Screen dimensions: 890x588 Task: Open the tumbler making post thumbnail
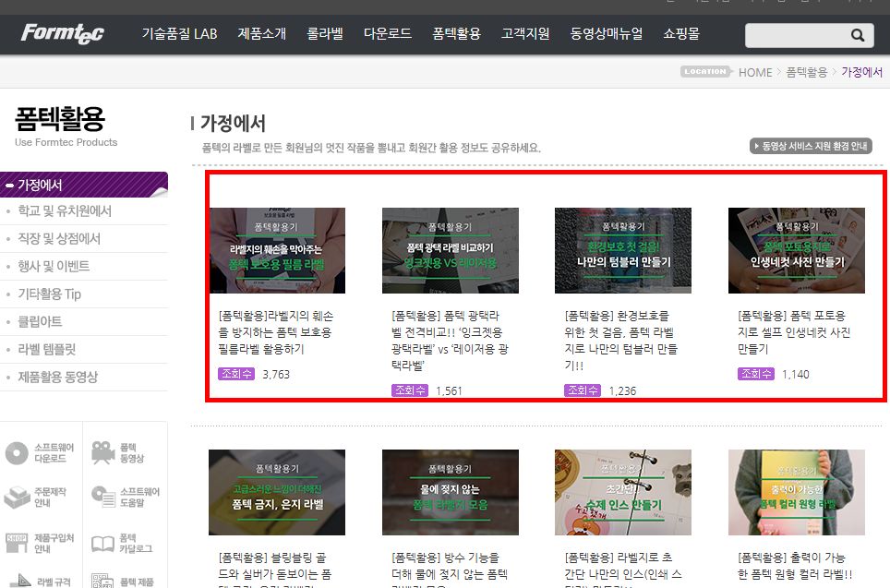pyautogui.click(x=623, y=250)
